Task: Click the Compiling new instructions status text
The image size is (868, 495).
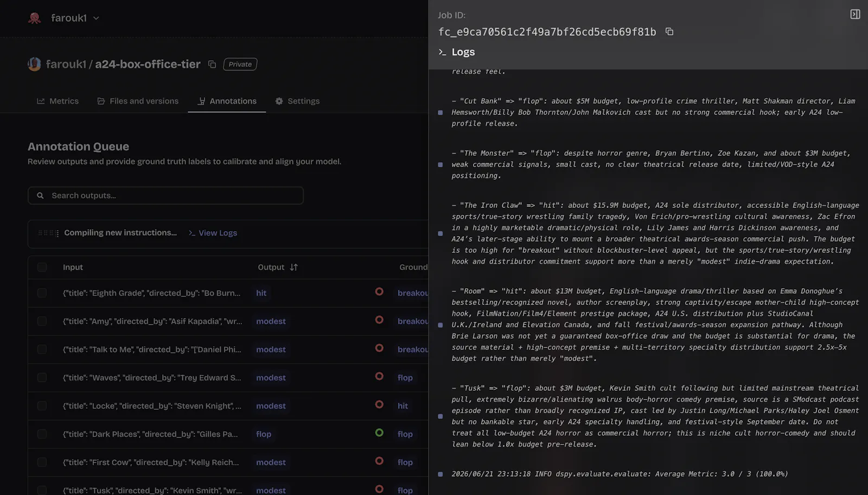Action: [x=120, y=233]
